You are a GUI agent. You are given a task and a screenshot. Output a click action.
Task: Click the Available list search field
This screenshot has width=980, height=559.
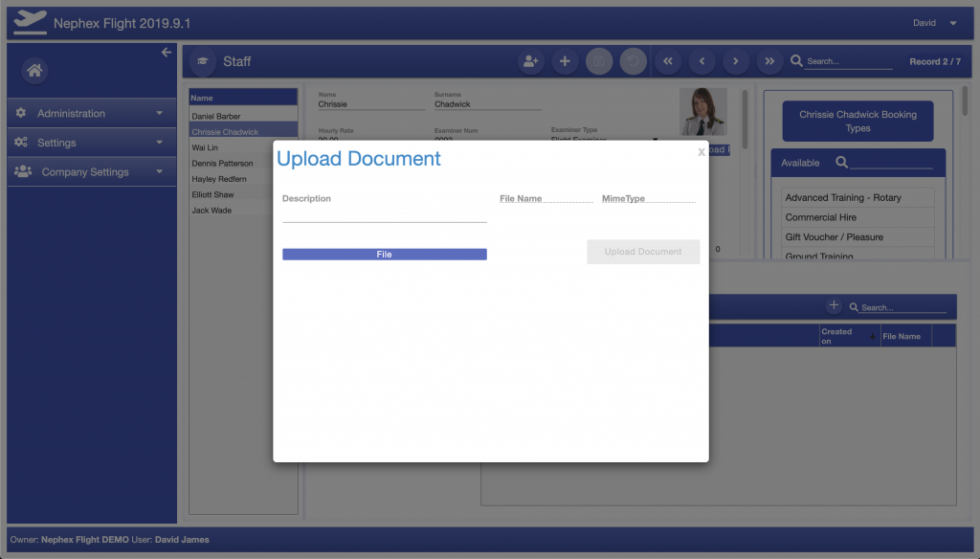click(x=891, y=163)
